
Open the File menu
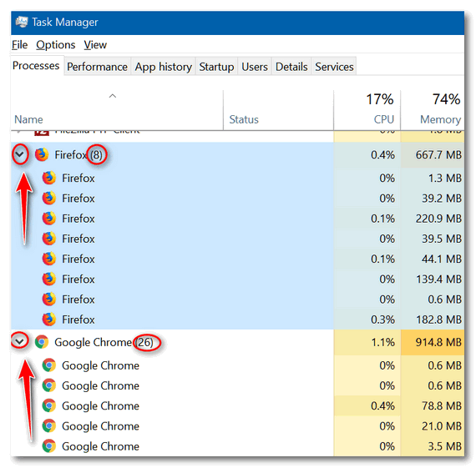20,44
